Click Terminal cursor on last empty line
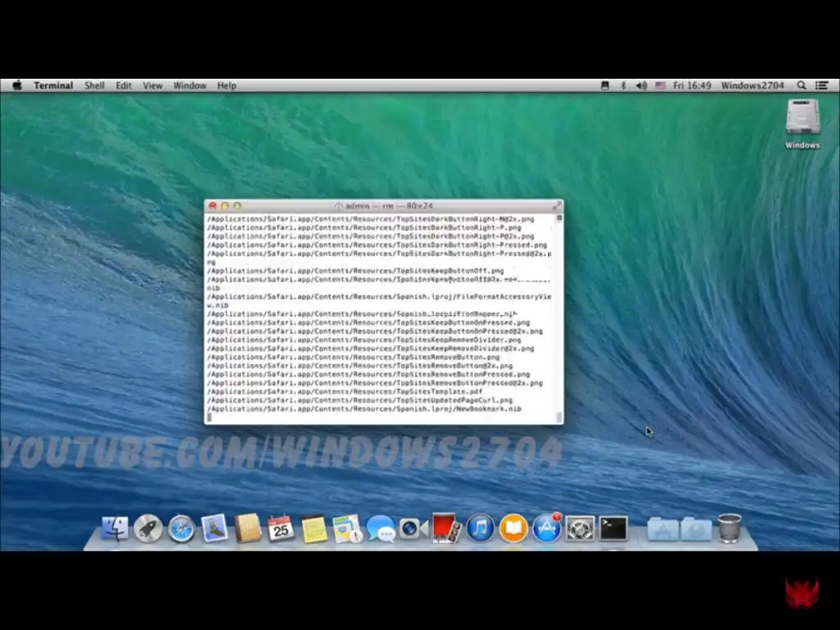840x630 pixels. coord(209,418)
